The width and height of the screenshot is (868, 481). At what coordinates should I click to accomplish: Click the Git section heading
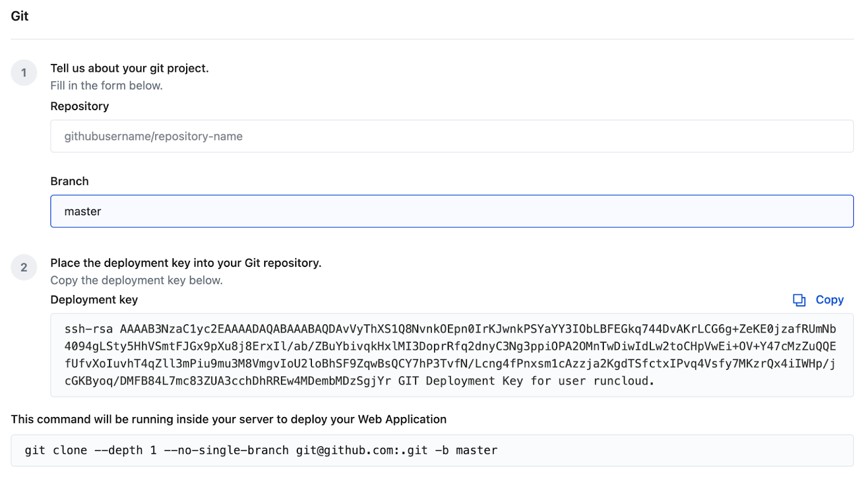[x=20, y=16]
